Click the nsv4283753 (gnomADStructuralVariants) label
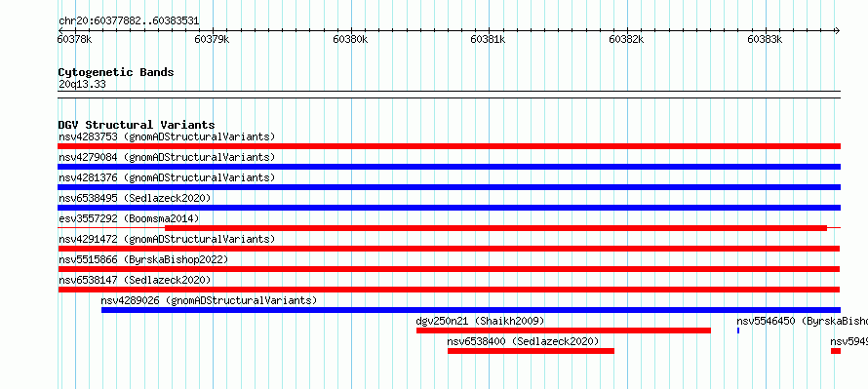Screen dimensions: 868x389 (x=167, y=136)
